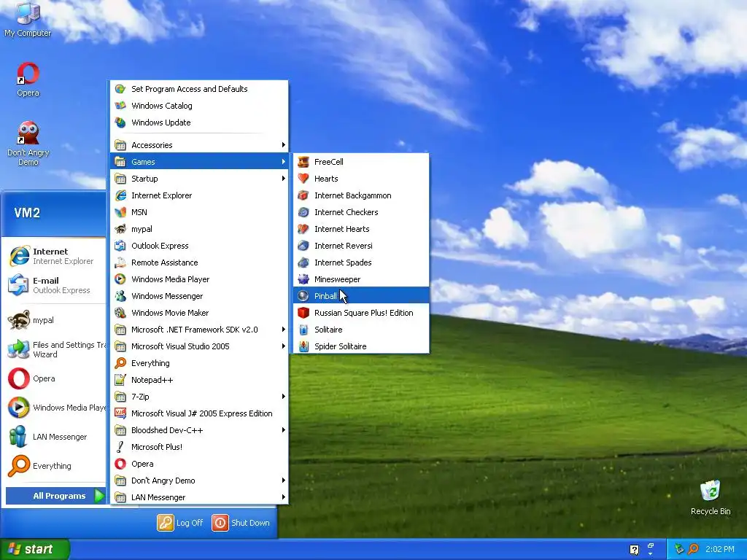747x560 pixels.
Task: Choose Outlook Express from All Programs
Action: point(199,246)
